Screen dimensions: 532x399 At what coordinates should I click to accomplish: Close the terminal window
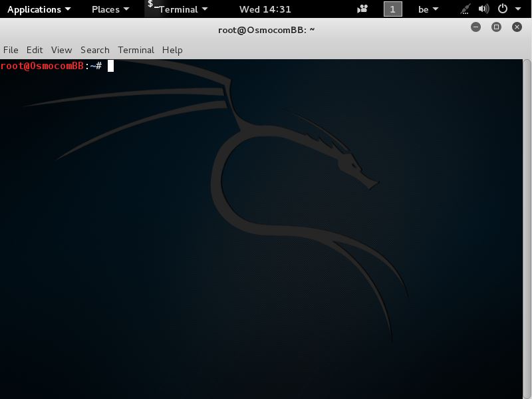coord(517,27)
